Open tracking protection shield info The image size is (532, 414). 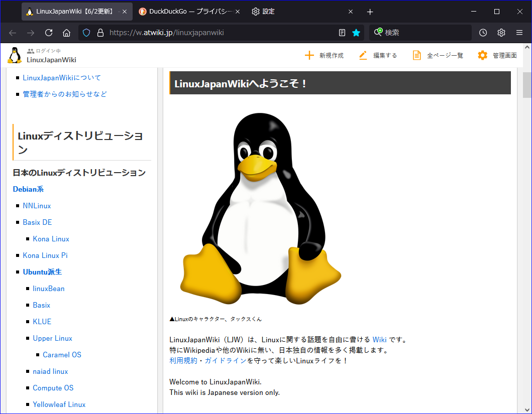86,33
